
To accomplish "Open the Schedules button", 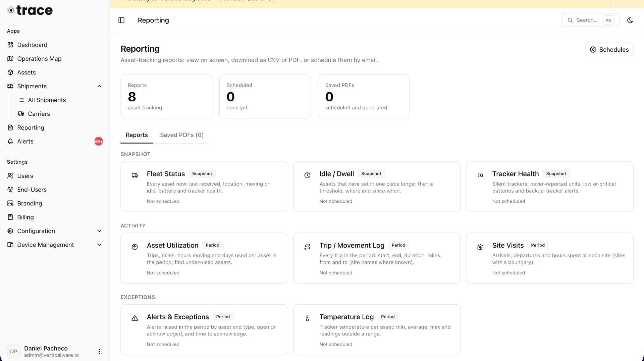I will [609, 49].
